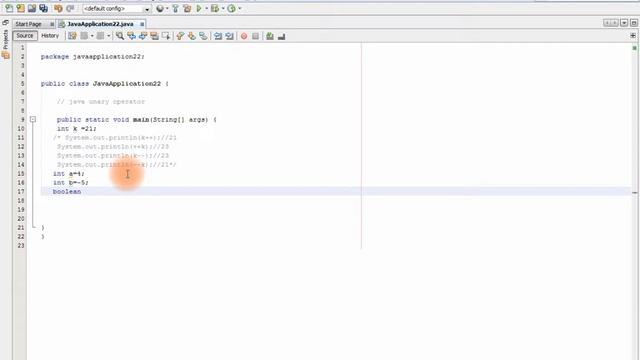Click the Find Selection magnifier icon
Image resolution: width=640 pixels, height=360 pixels.
tap(120, 36)
